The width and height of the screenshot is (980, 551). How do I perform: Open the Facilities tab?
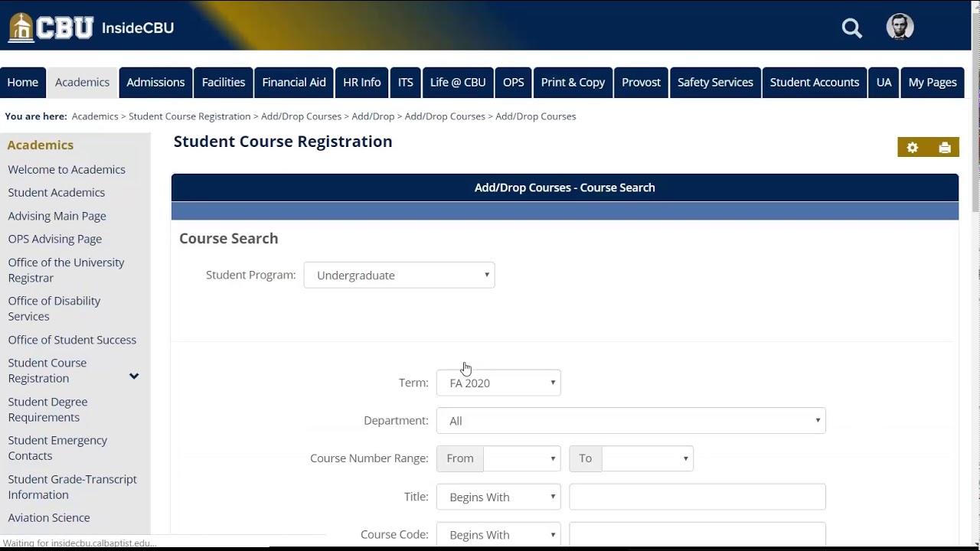pyautogui.click(x=224, y=83)
